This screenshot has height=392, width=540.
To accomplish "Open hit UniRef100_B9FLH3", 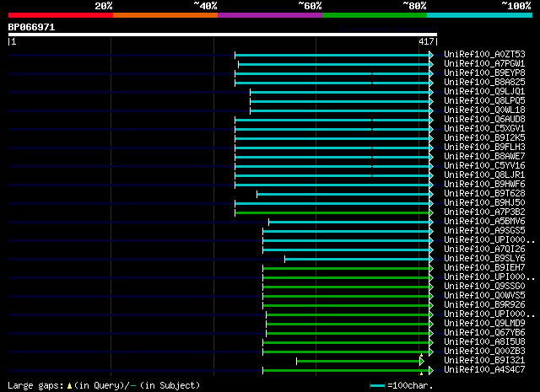I will click(484, 148).
